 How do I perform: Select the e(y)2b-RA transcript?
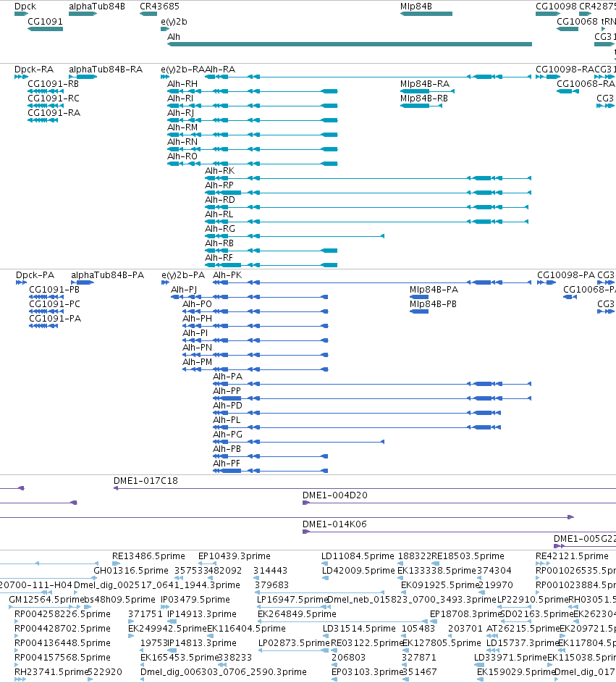[165, 77]
